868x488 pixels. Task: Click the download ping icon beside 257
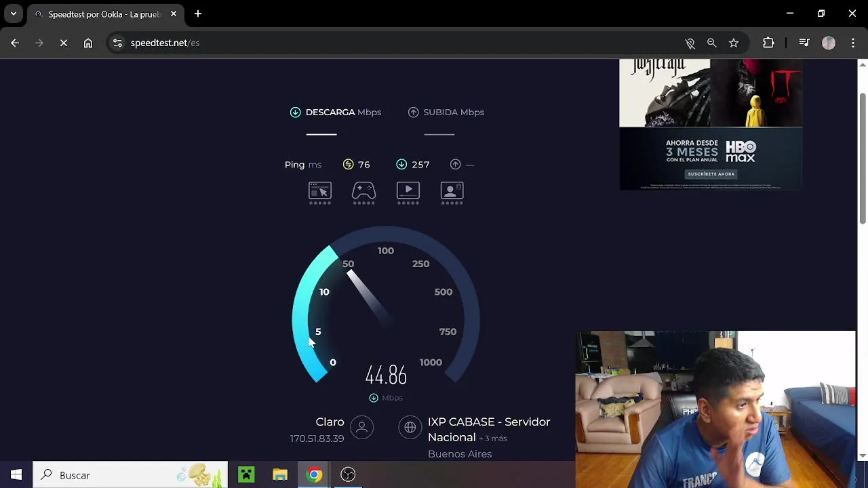click(401, 164)
